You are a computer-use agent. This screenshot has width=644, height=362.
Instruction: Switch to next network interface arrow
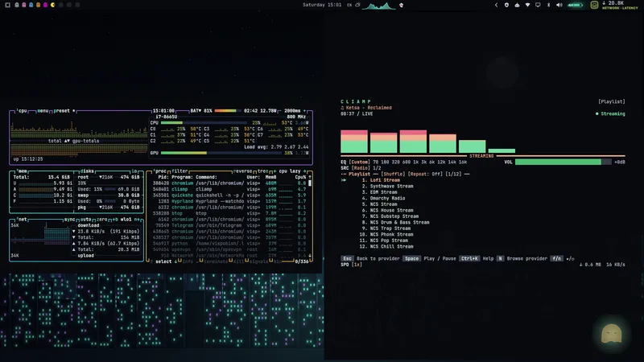pyautogui.click(x=137, y=219)
